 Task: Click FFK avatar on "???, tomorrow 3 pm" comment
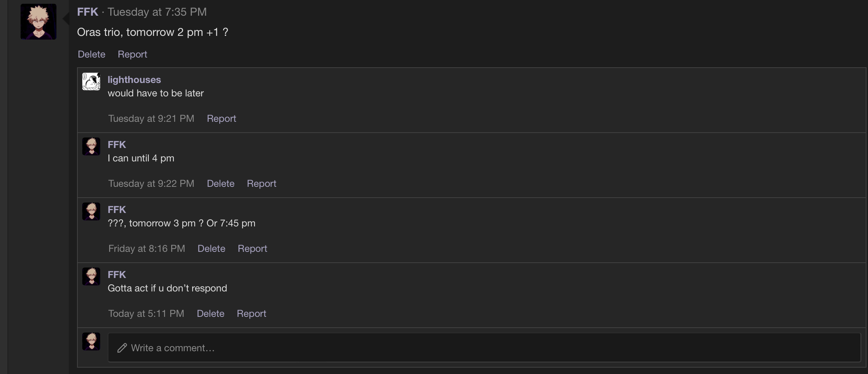[x=91, y=211]
